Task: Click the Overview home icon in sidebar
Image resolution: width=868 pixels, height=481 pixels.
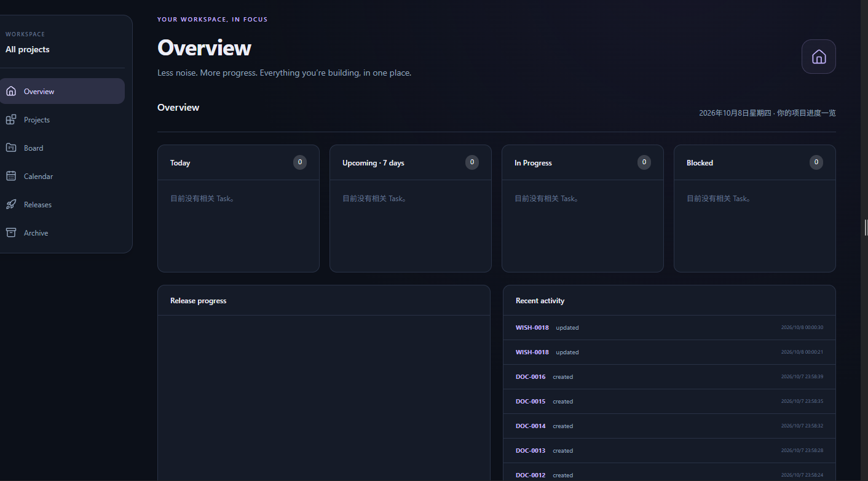Action: (x=11, y=91)
